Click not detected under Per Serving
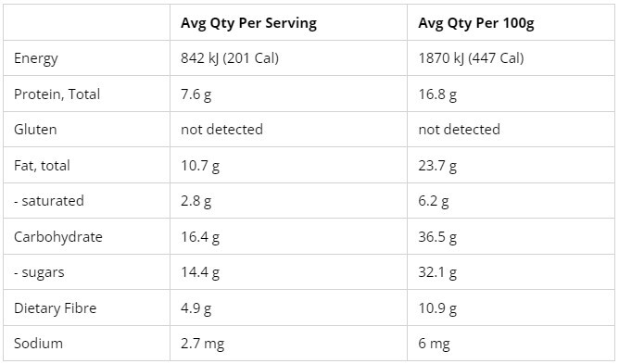The width and height of the screenshot is (619, 364). 221,130
